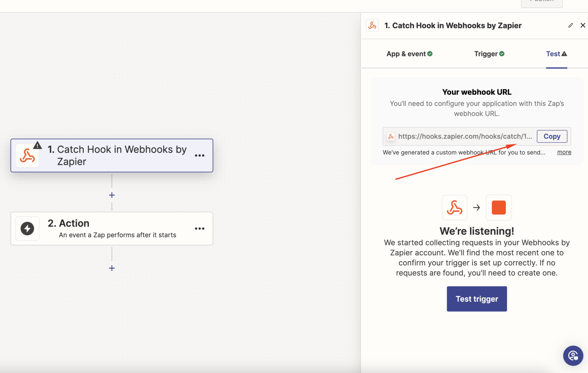Click the webhook icon in the panel header
The width and height of the screenshot is (588, 373).
(x=372, y=25)
